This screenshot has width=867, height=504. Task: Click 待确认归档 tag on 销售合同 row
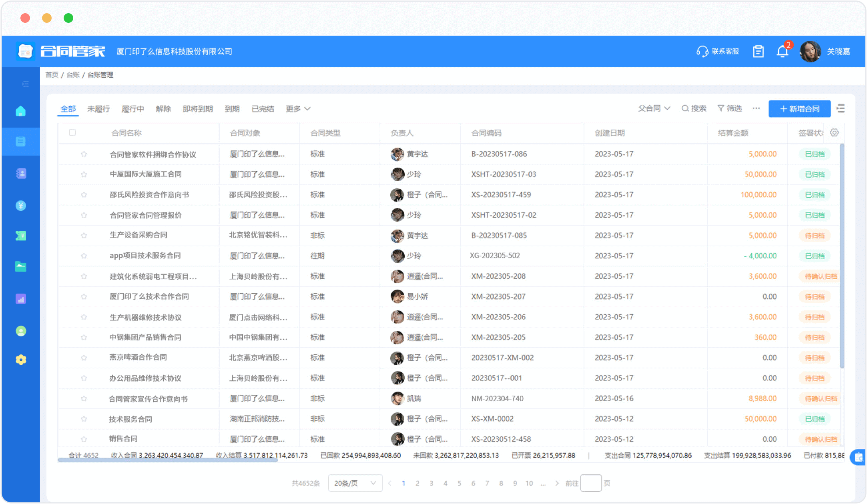point(821,439)
